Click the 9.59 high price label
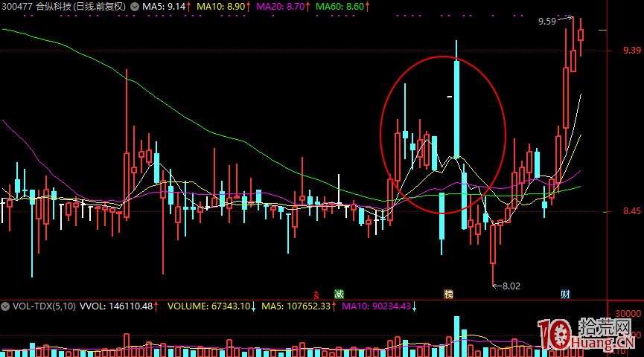Screen dimensions: 644x357 pyautogui.click(x=547, y=22)
